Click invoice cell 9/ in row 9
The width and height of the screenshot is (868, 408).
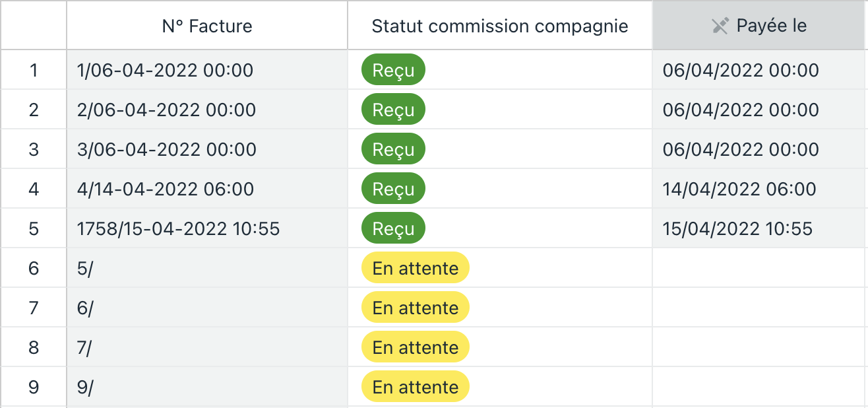(x=207, y=387)
